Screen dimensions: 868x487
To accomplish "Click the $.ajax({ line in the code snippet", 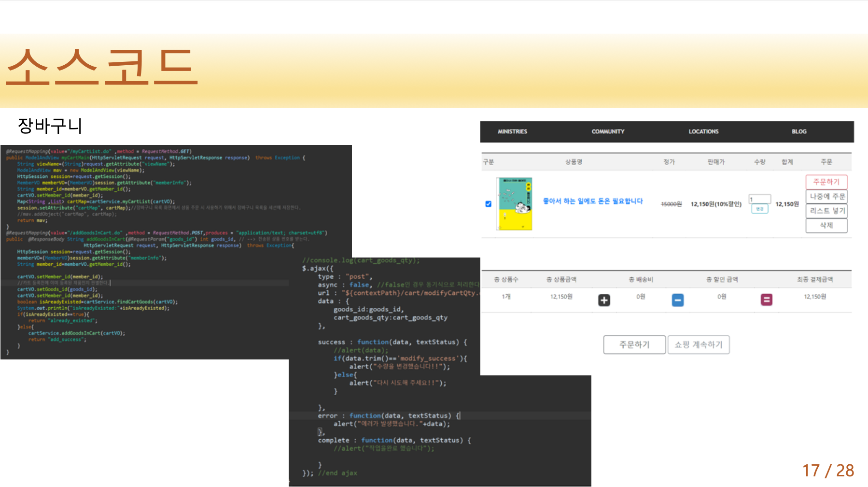I will tap(318, 269).
